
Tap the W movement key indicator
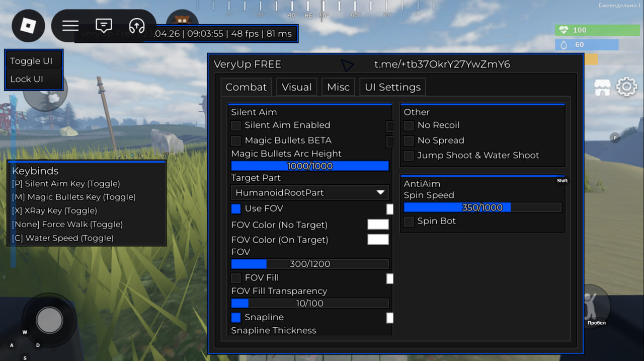[x=25, y=332]
